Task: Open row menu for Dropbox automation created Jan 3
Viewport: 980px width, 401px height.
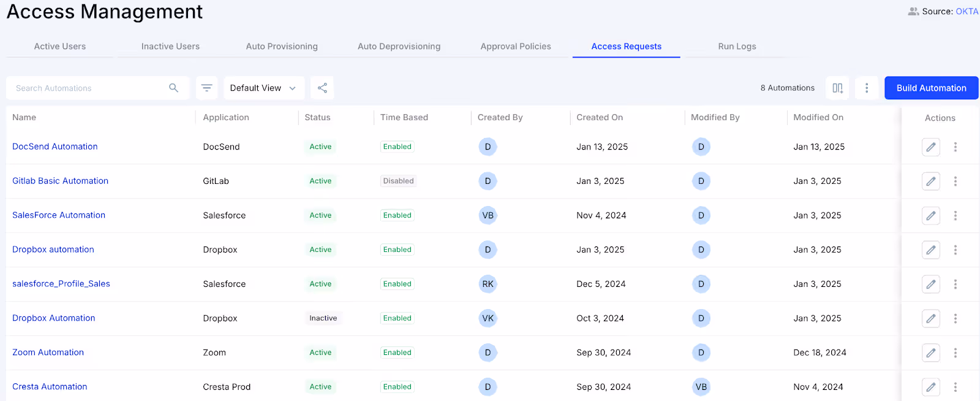Action: click(x=956, y=250)
